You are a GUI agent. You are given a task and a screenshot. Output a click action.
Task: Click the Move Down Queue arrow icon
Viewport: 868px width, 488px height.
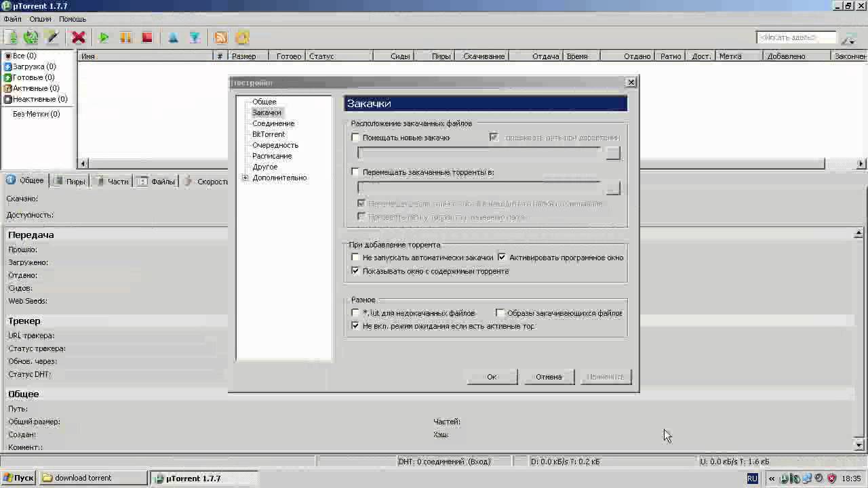pyautogui.click(x=195, y=38)
